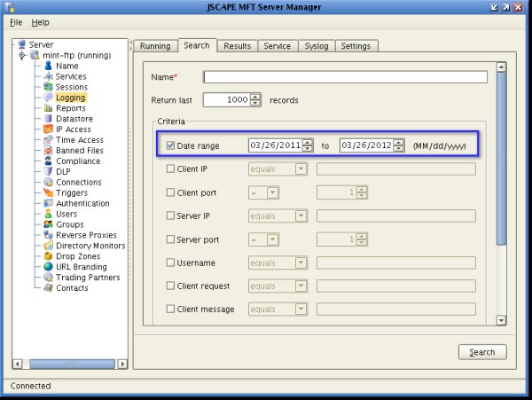532x400 pixels.
Task: Click the Directory Monitors icon
Action: tap(48, 246)
